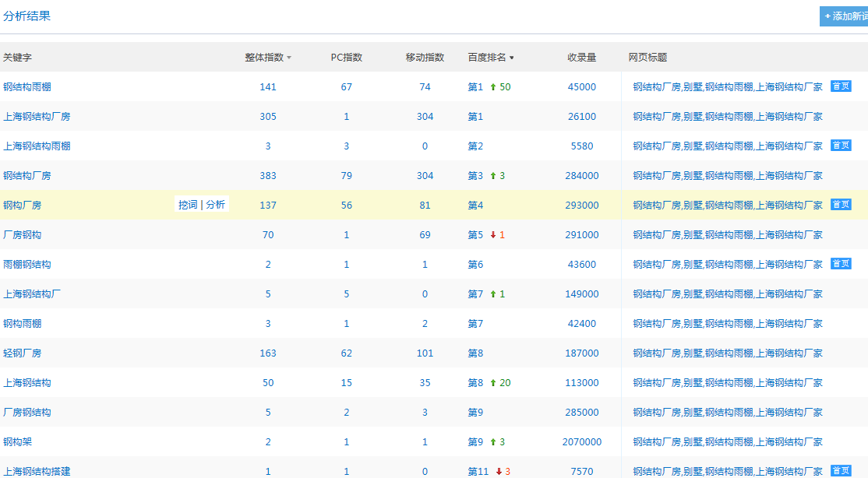Click green up arrow in 钢结构雨棚 ranking

tap(493, 87)
